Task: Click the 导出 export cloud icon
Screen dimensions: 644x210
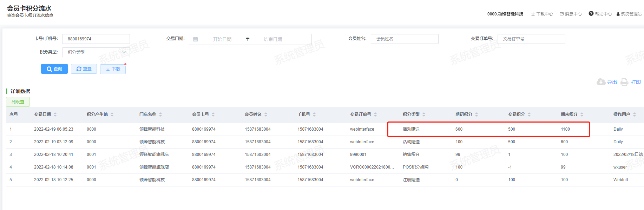Action: 601,82
